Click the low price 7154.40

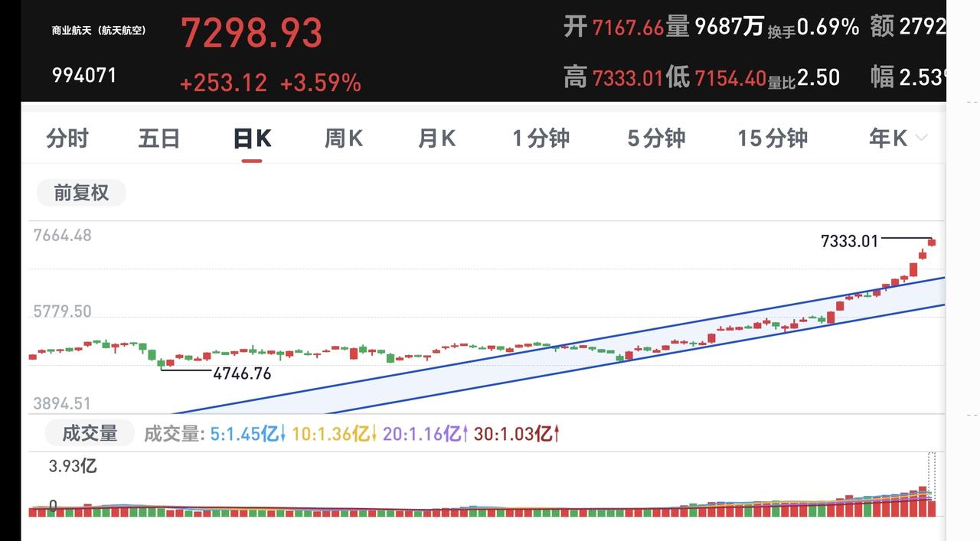pos(730,77)
